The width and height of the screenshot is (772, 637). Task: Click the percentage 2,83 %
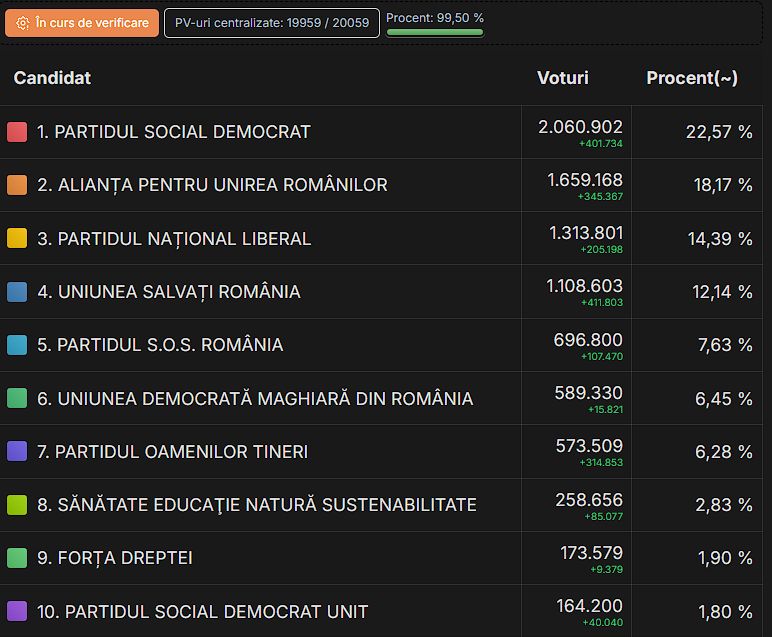(724, 505)
